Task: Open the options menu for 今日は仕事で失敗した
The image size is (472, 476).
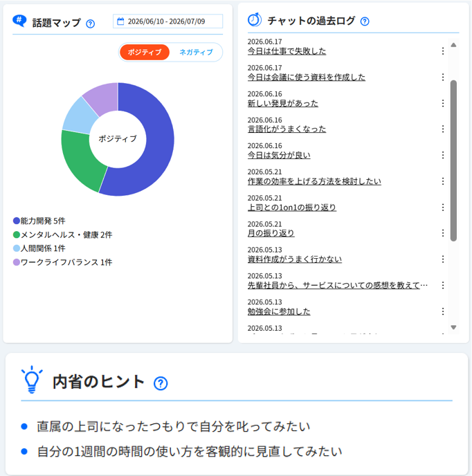Action: click(x=443, y=51)
